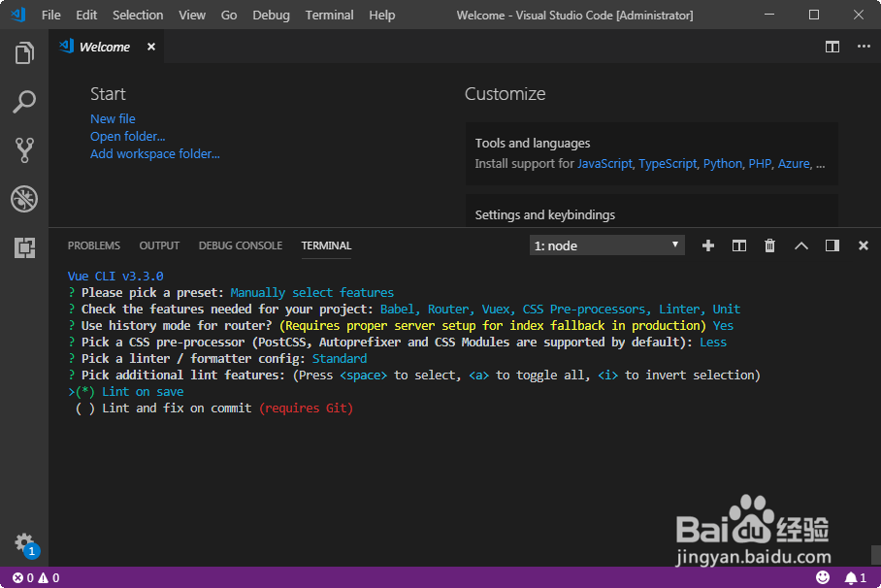Click Settings and keybindings section
Image resolution: width=881 pixels, height=588 pixels.
coord(652,211)
